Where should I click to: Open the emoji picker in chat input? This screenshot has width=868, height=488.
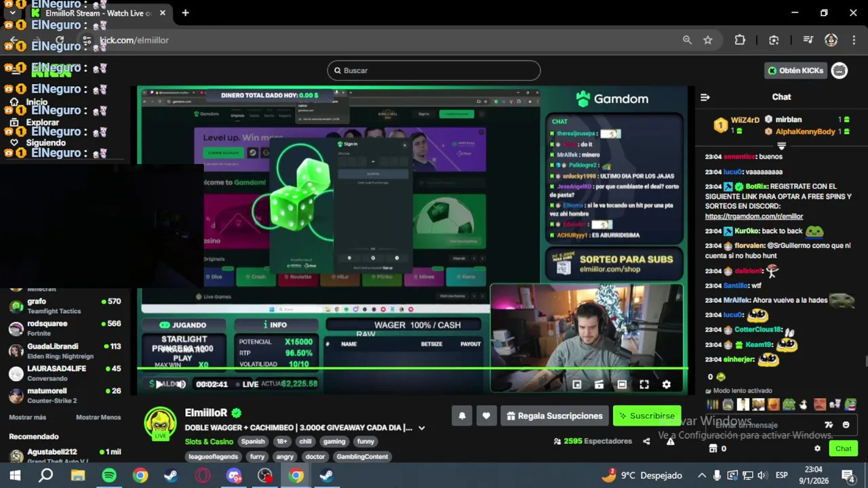[x=846, y=425]
